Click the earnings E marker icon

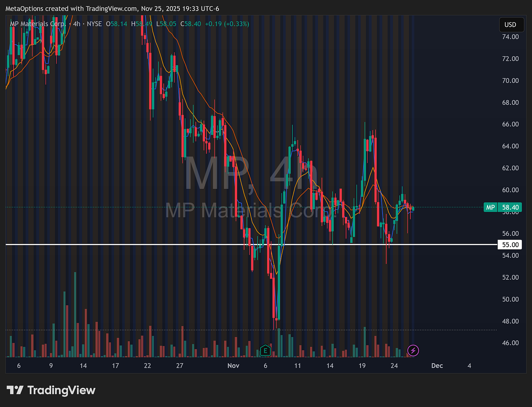265,351
